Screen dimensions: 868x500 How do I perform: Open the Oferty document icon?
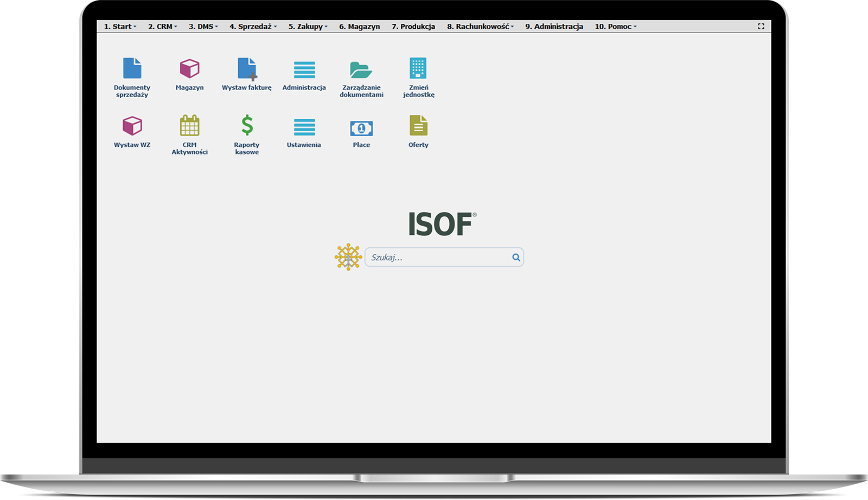pos(418,125)
